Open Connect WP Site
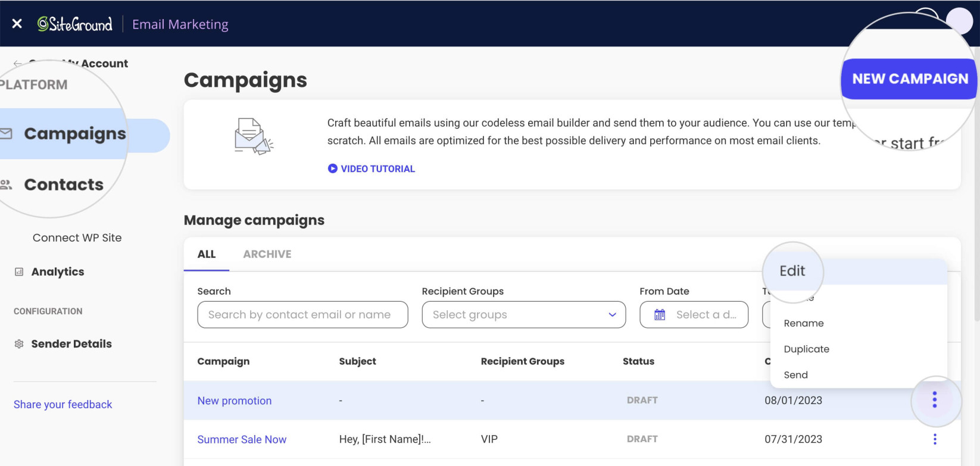Image resolution: width=980 pixels, height=466 pixels. point(77,237)
